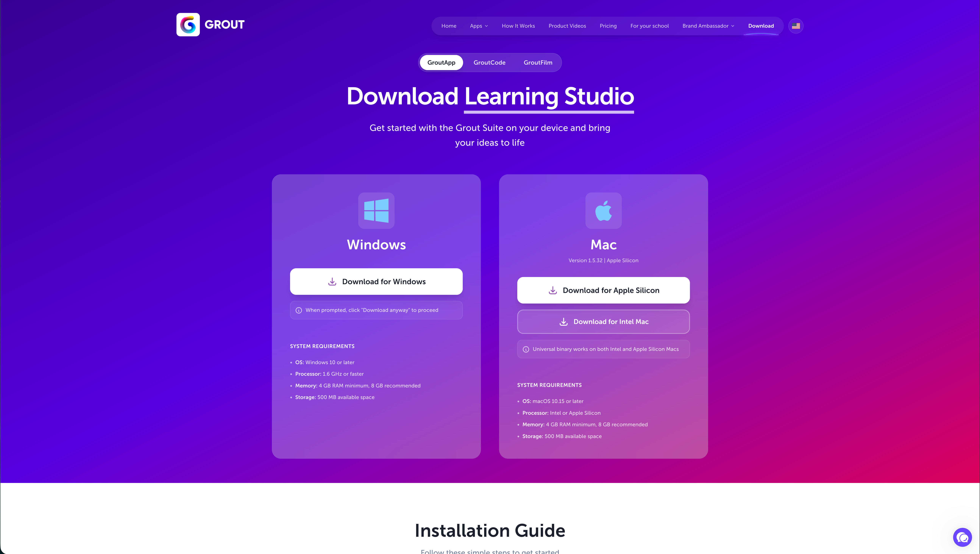Open the chat support bubble
980x554 pixels.
(963, 537)
